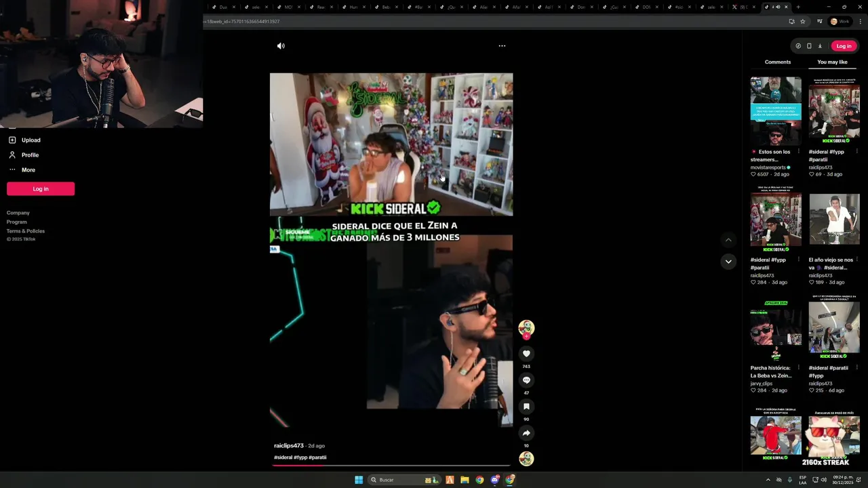Mute the video with the speaker icon
Viewport: 868px width, 488px height.
pos(281,46)
